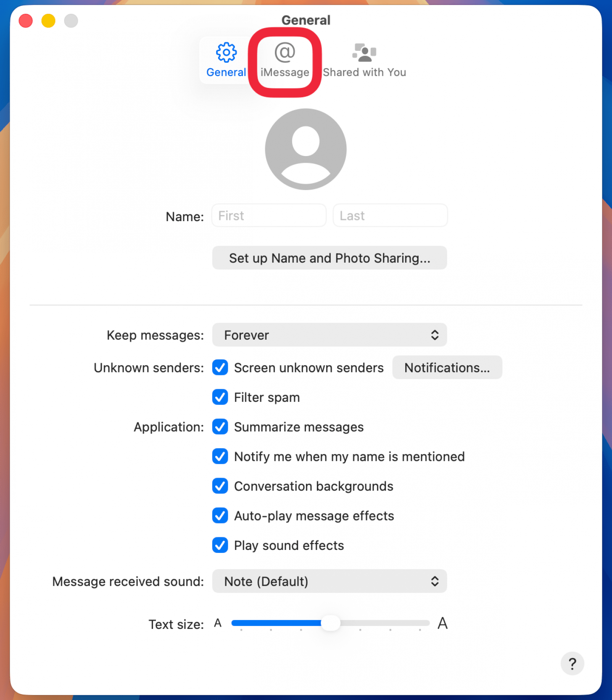Close the preferences window with red button

tap(26, 21)
